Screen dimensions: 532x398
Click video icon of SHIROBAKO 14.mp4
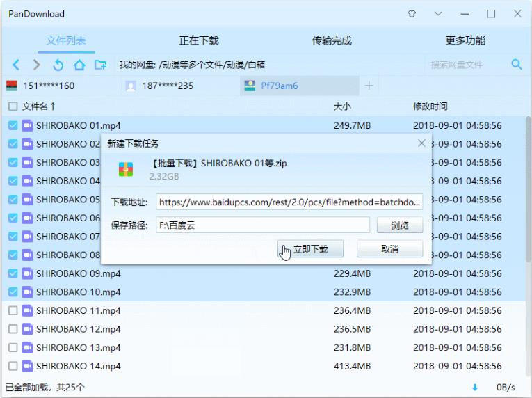(x=28, y=366)
